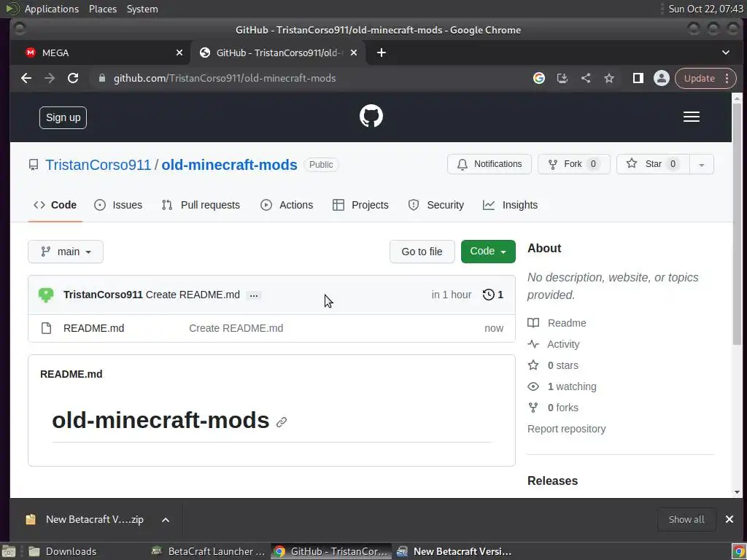Copy heading anchor link icon beside old-minecraft-mods
Screen dimensions: 747x560
(x=282, y=422)
